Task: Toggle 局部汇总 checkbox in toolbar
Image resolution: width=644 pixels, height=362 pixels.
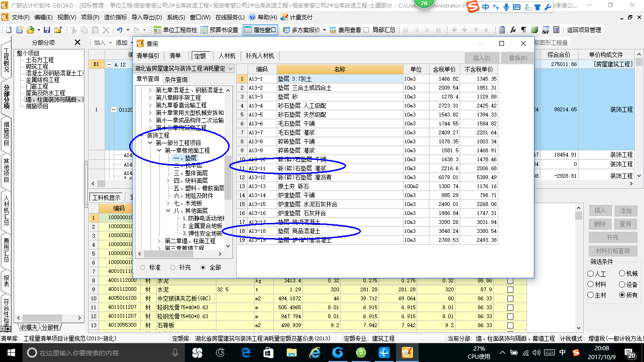Action: pos(367,30)
